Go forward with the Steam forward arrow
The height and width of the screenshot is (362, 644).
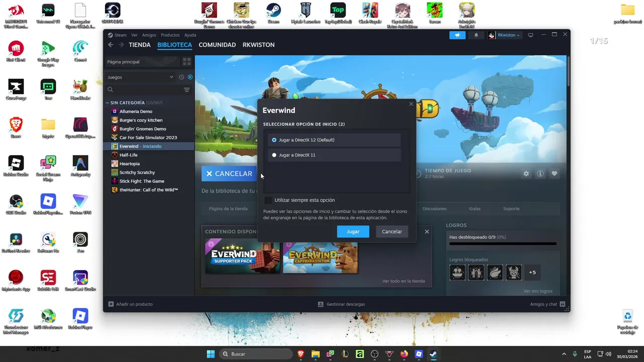[x=121, y=45]
